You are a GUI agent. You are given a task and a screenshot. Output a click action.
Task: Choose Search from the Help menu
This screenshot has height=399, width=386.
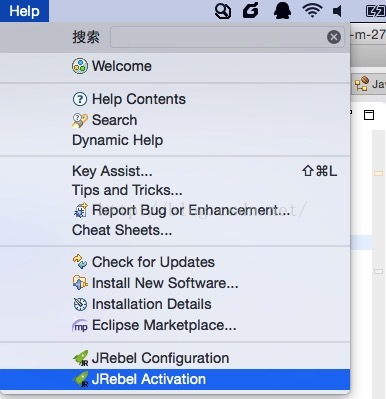click(175, 120)
